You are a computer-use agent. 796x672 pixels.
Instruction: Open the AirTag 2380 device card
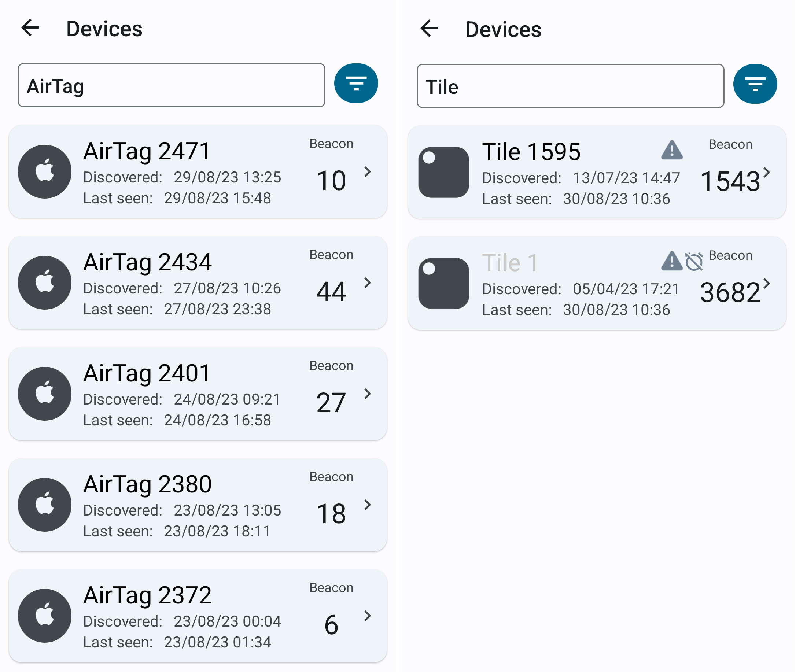(x=198, y=505)
